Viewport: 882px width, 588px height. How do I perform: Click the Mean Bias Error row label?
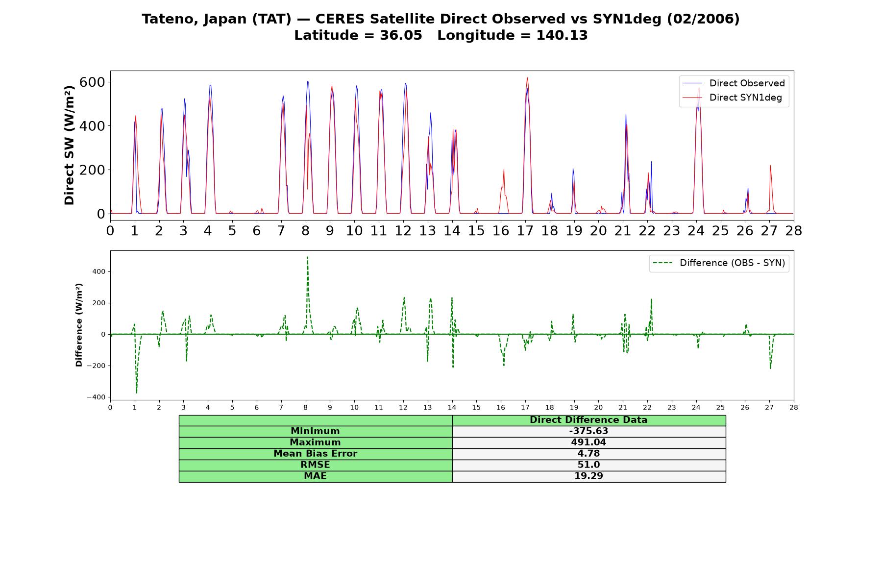(x=315, y=454)
